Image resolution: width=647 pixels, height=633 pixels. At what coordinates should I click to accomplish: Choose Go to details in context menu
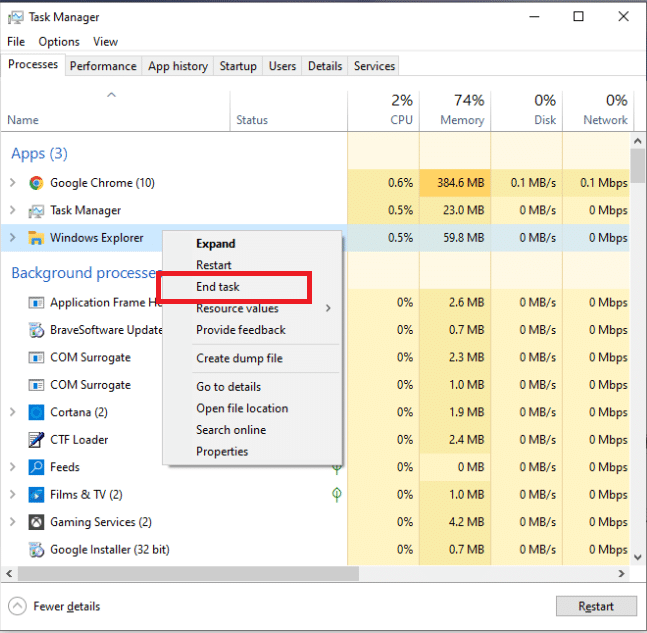[252, 387]
